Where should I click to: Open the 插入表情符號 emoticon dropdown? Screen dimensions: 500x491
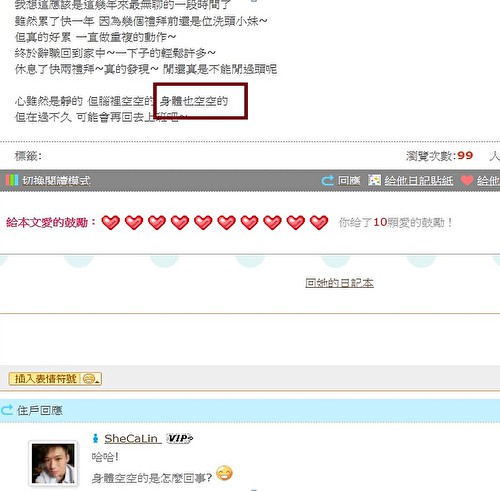pyautogui.click(x=44, y=379)
